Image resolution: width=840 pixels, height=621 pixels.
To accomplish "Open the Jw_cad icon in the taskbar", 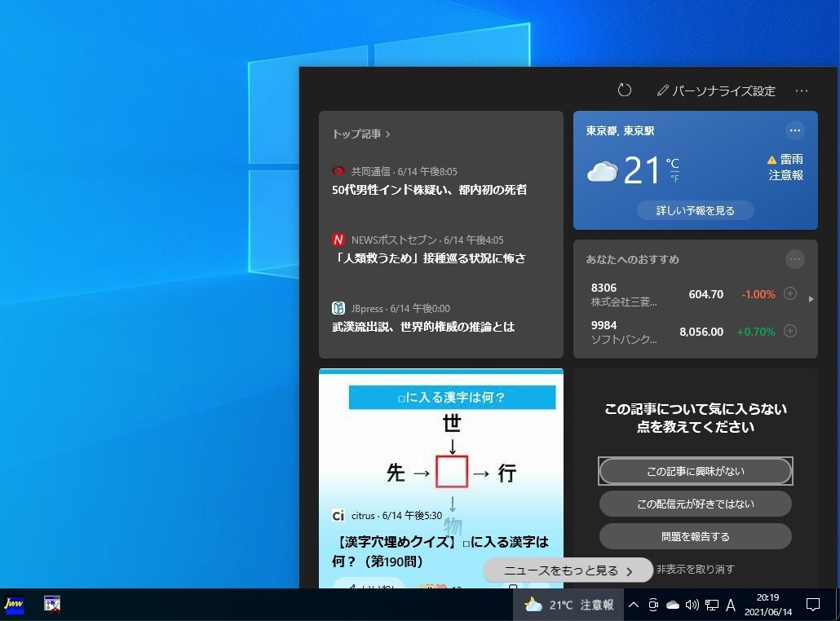I will click(14, 604).
